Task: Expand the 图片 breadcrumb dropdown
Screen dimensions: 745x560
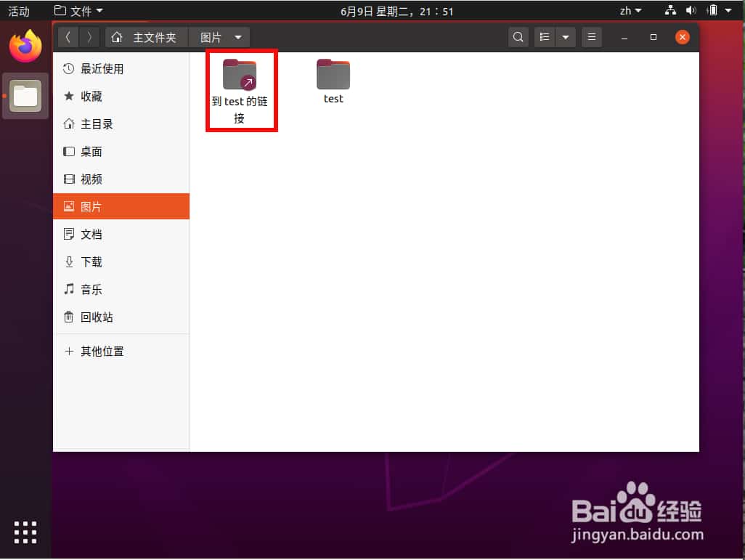Action: click(x=238, y=37)
